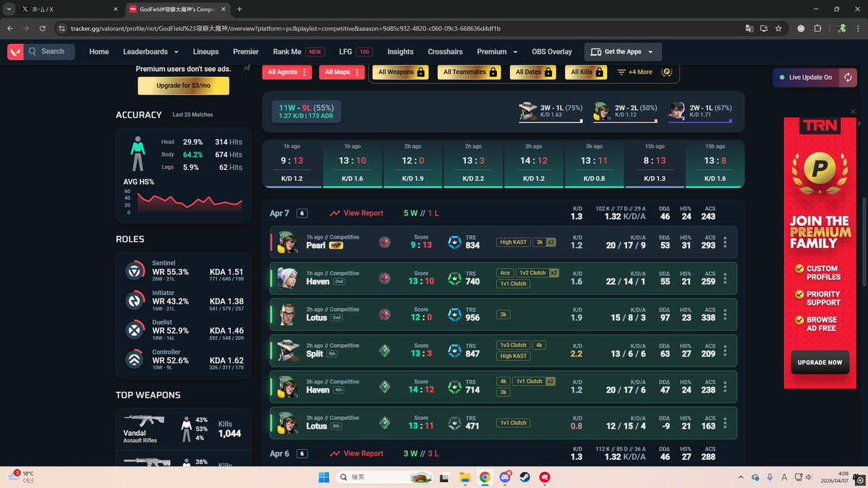Viewport: 868px width, 488px height.
Task: Open more options for the Lotus 13:11 match
Action: [x=725, y=423]
